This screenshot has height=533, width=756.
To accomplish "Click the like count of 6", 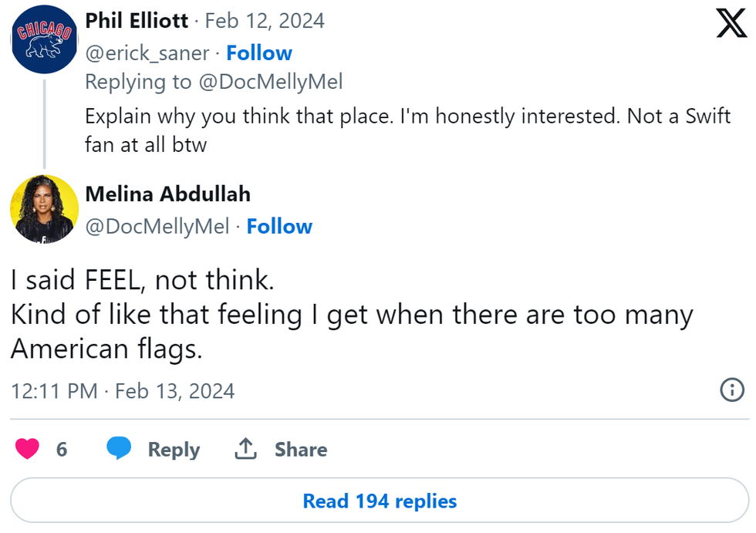I will point(62,449).
